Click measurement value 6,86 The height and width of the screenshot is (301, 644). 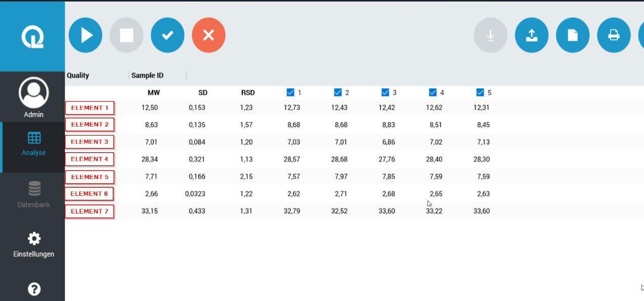[x=389, y=142]
